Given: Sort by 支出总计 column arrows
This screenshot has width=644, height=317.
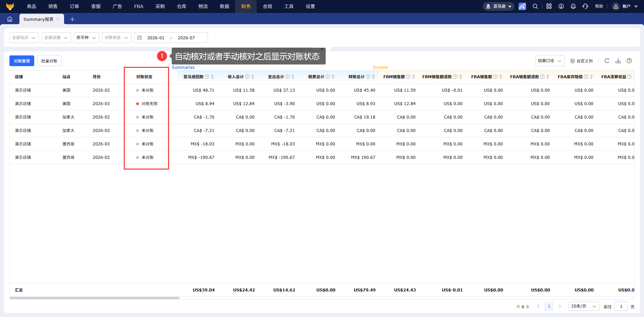Looking at the screenshot, I should (x=293, y=77).
